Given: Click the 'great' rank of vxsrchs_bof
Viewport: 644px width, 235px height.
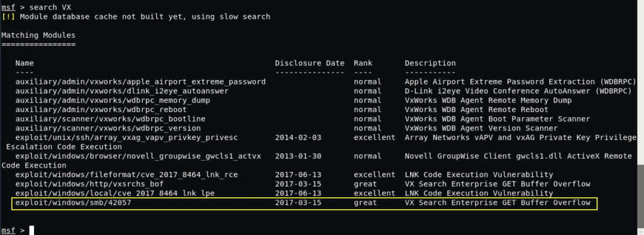Looking at the screenshot, I should click(365, 184).
